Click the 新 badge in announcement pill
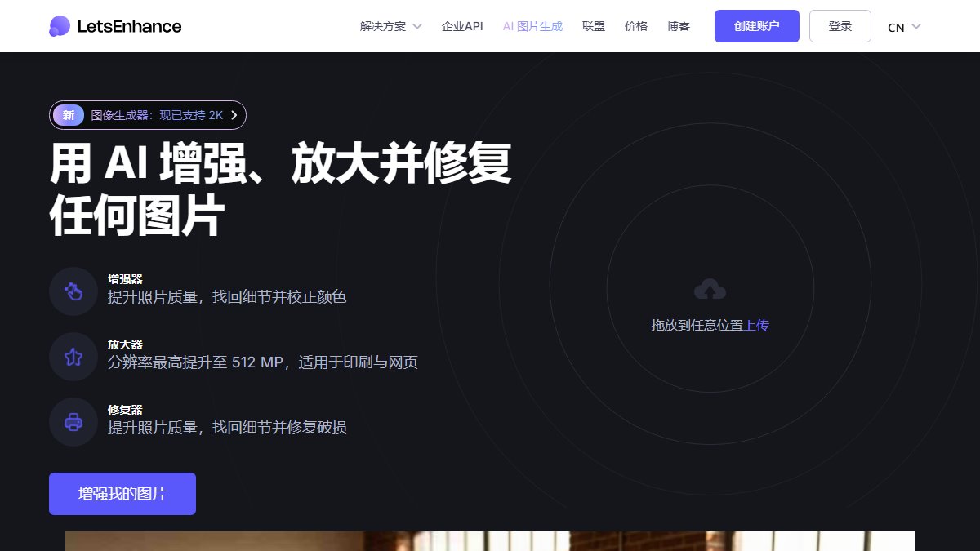 pos(69,115)
